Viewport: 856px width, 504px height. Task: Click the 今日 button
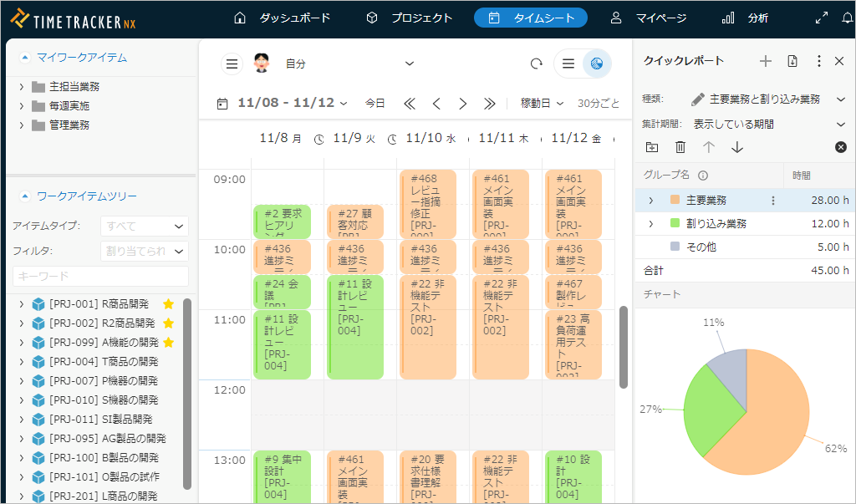click(x=375, y=104)
